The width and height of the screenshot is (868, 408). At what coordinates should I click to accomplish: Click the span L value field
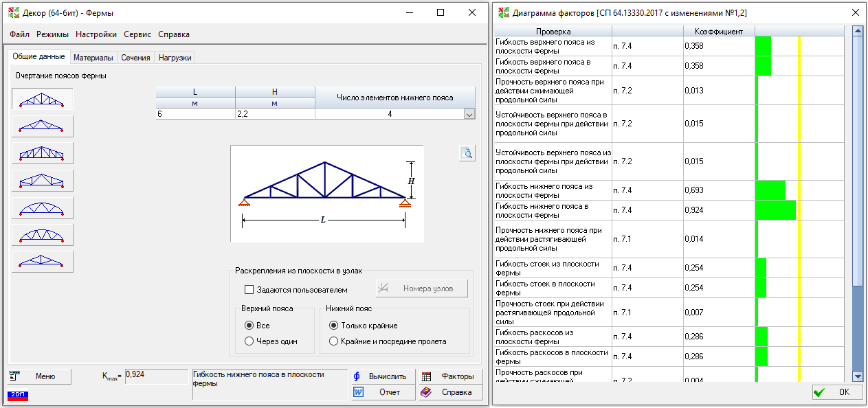195,115
